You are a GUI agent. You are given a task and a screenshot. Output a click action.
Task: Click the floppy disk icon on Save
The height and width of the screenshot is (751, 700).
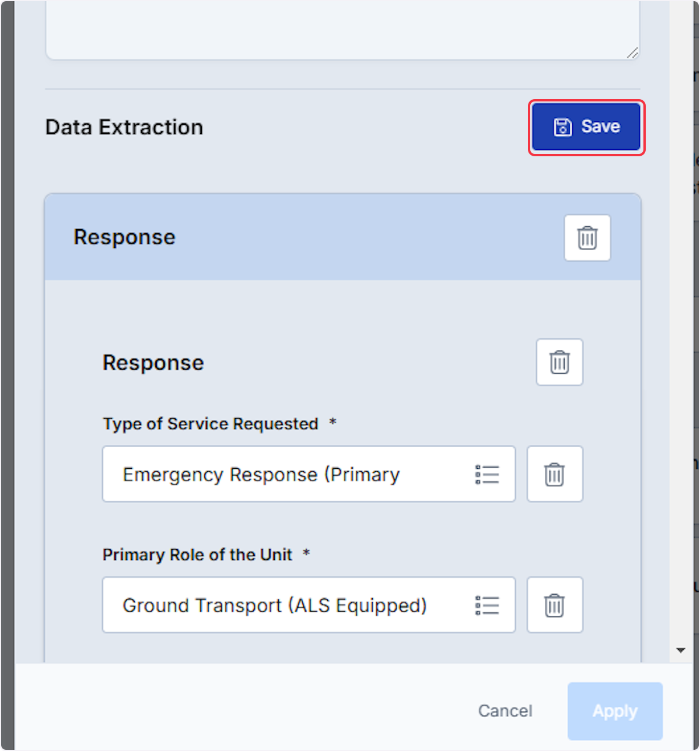point(562,127)
